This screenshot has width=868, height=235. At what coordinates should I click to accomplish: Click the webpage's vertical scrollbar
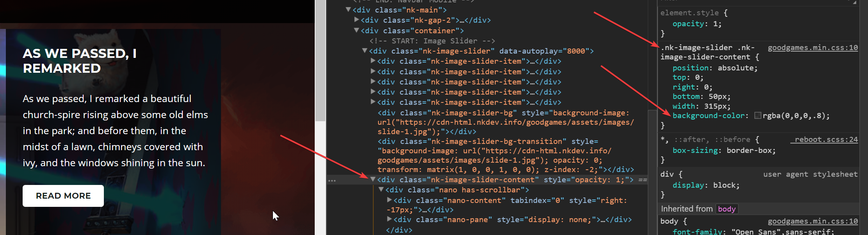coord(320,63)
